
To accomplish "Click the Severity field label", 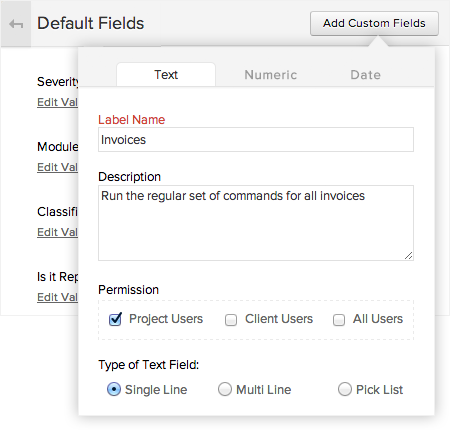I will point(58,82).
